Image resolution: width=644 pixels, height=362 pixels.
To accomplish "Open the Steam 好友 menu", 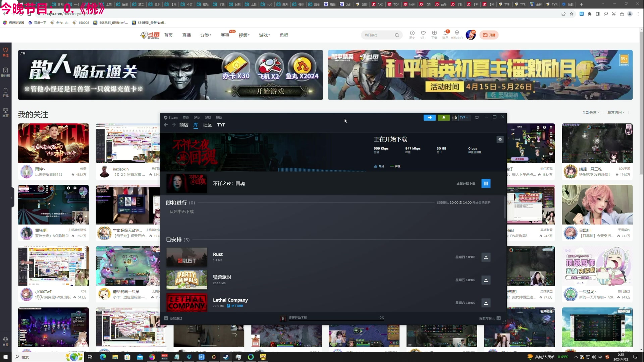I will (196, 117).
